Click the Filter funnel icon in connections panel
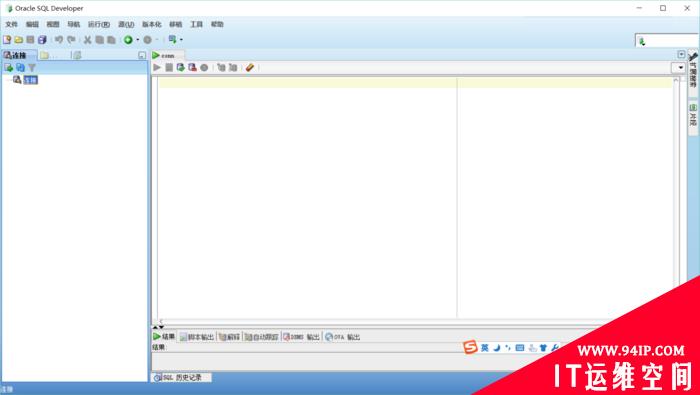Viewport: 700px width, 395px height. point(32,67)
